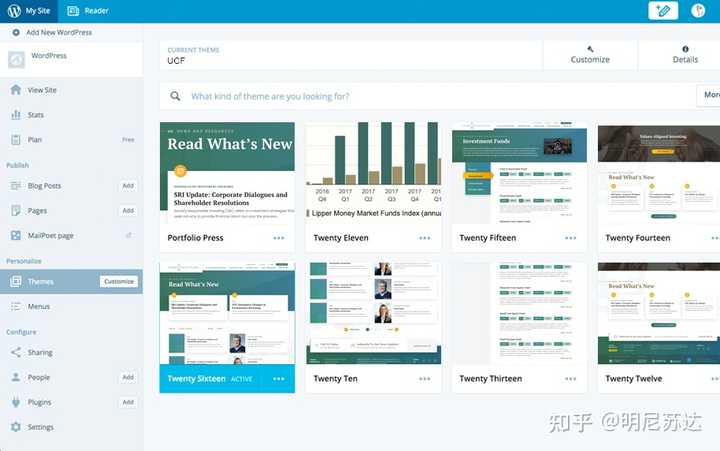This screenshot has width=720, height=451.
Task: Click the Twenty Twelve theme name
Action: pos(634,378)
